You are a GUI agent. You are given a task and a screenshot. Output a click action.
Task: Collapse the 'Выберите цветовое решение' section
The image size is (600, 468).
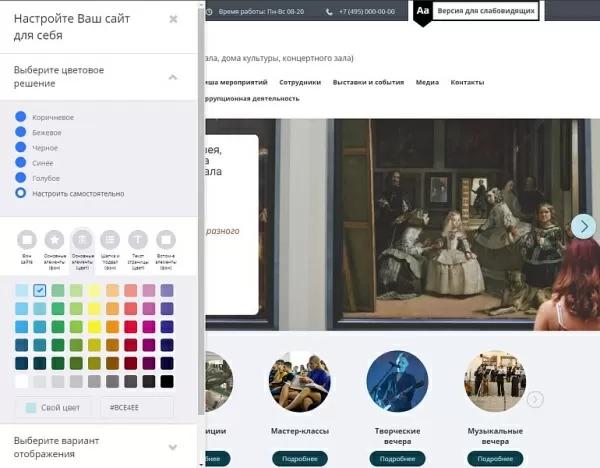[173, 77]
